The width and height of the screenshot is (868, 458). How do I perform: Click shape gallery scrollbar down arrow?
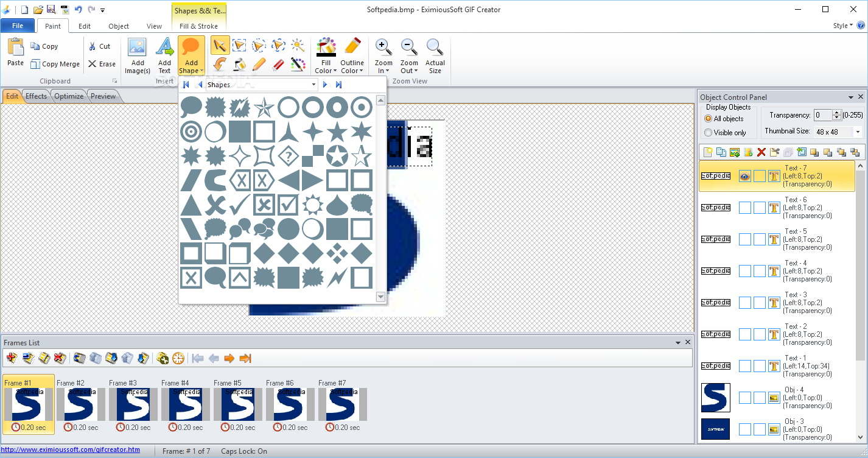coord(381,297)
